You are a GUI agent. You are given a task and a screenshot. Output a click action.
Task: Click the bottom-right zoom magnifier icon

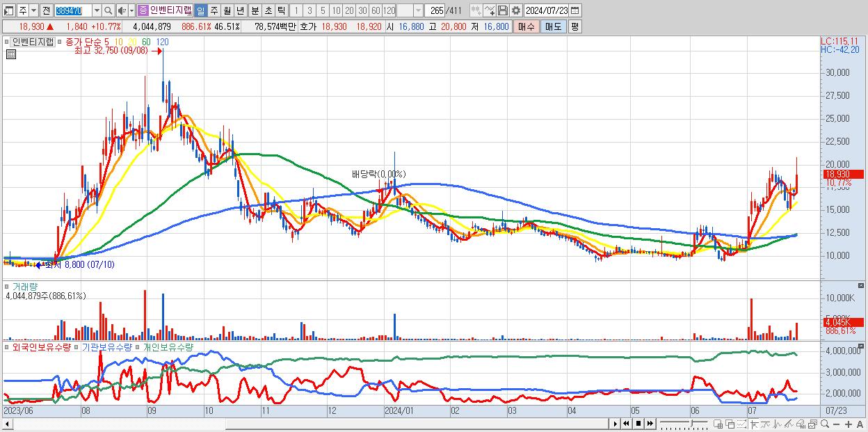pos(825,424)
